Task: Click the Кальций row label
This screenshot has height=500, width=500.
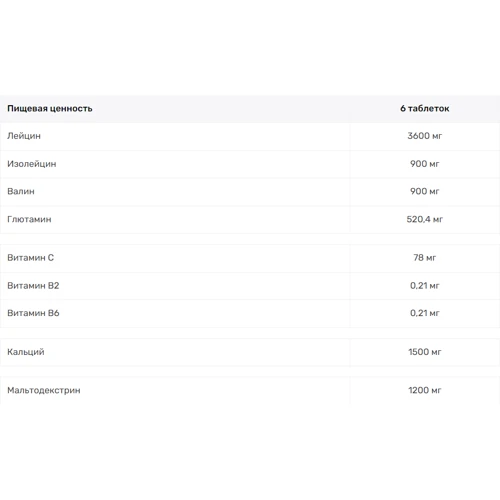Action: coord(26,352)
